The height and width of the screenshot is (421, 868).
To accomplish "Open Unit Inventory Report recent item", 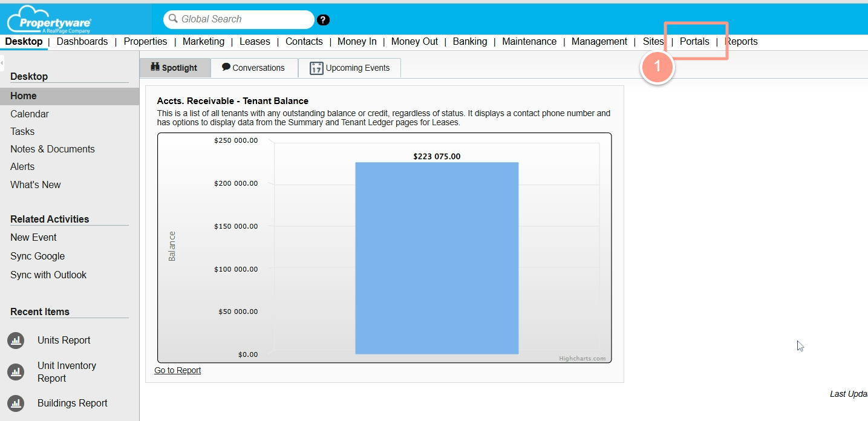I will (x=67, y=372).
